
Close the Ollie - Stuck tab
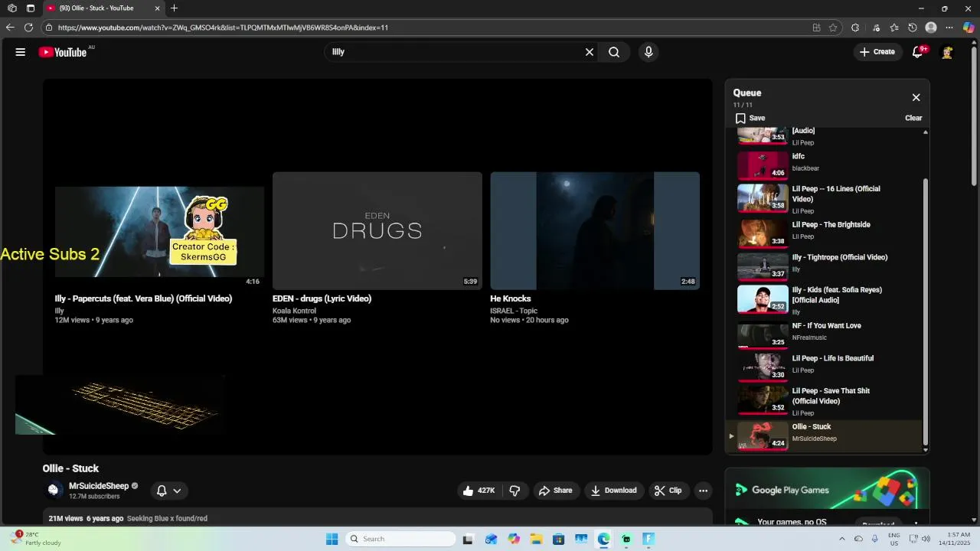[x=157, y=8]
